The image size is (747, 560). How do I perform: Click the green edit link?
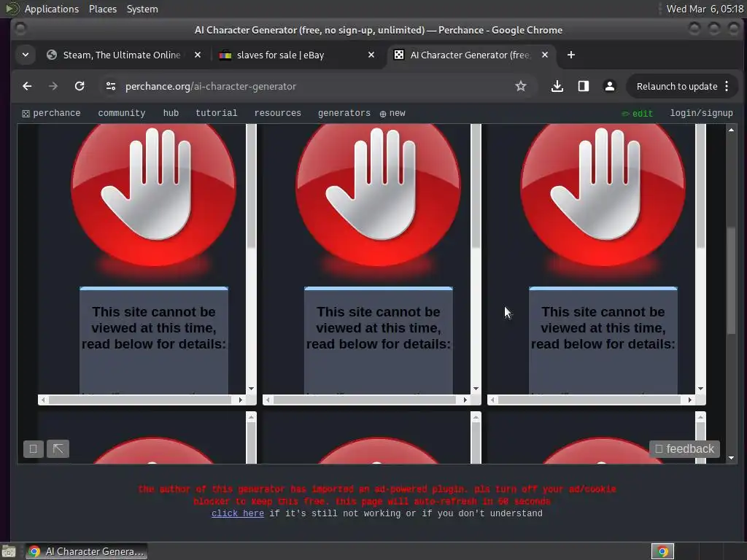[637, 113]
